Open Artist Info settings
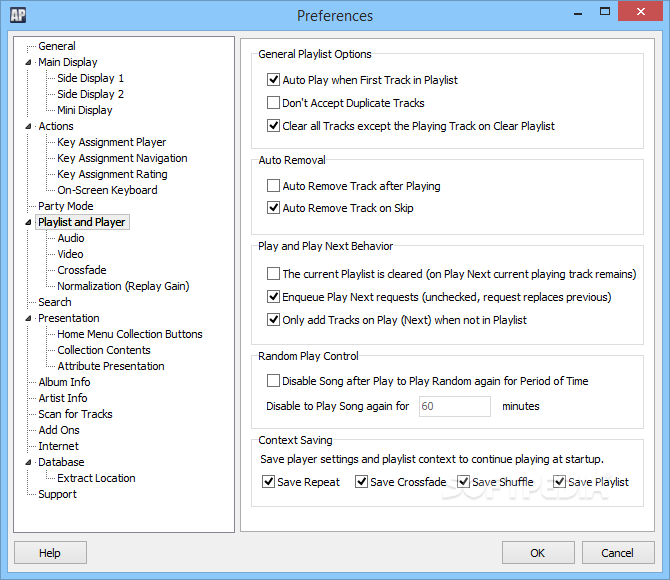 63,398
